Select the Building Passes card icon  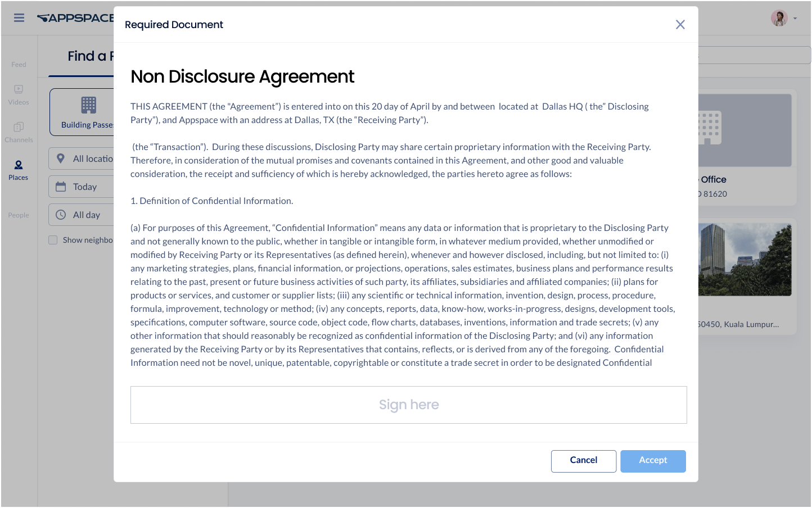tap(88, 105)
